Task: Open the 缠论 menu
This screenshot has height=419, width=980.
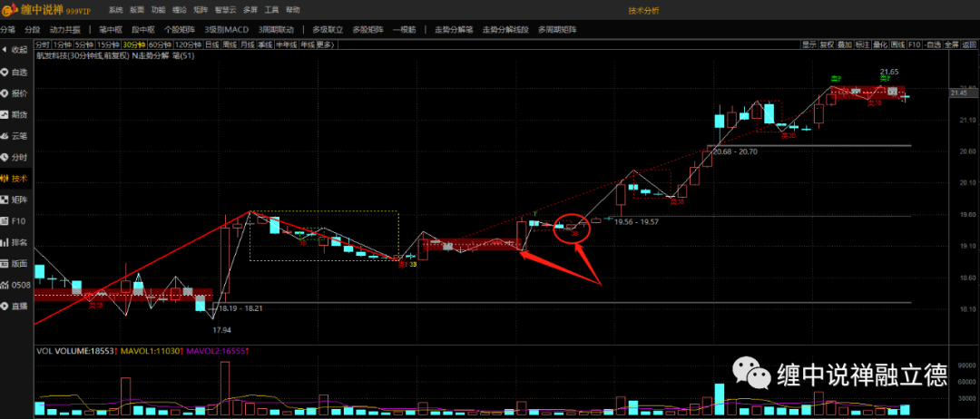Action: (180, 11)
